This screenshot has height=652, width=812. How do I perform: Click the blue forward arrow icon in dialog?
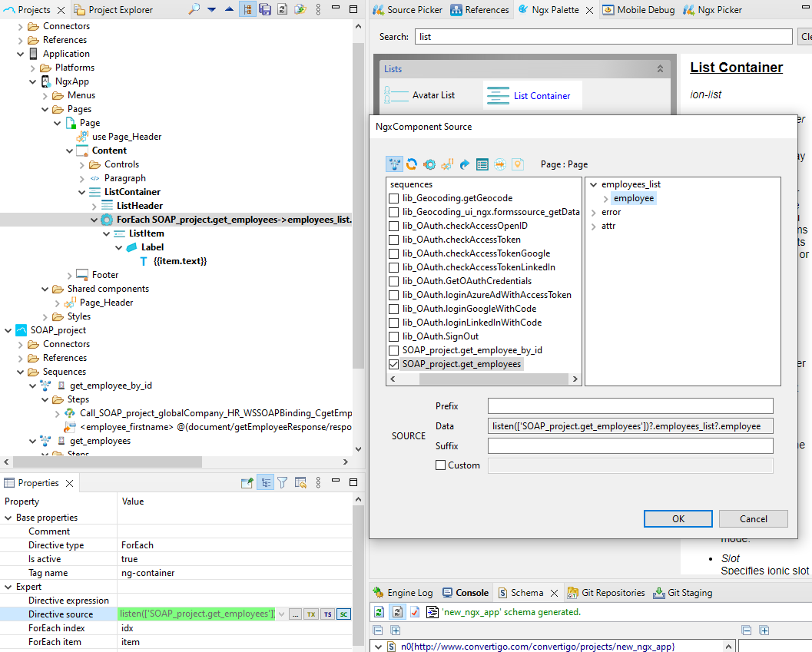tap(465, 164)
